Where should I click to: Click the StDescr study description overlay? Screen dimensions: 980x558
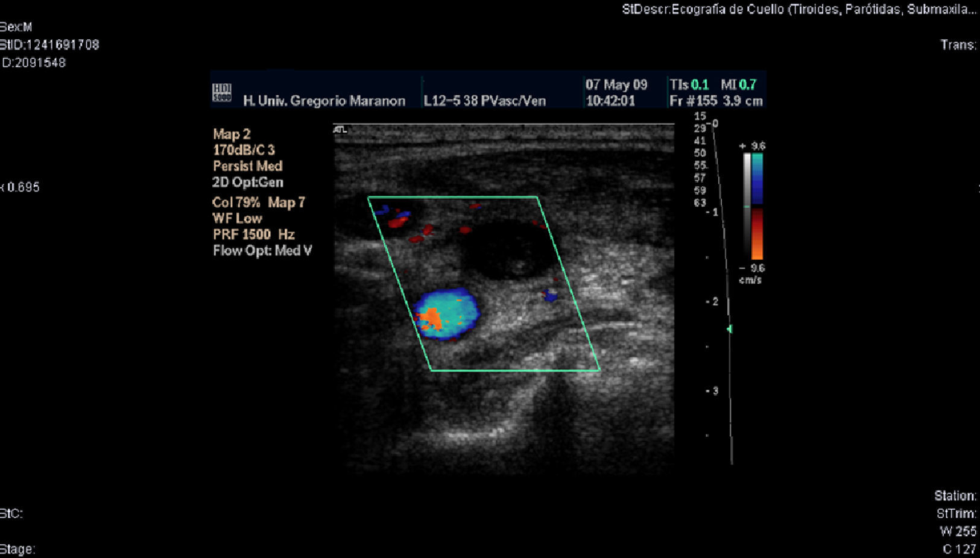coord(798,9)
